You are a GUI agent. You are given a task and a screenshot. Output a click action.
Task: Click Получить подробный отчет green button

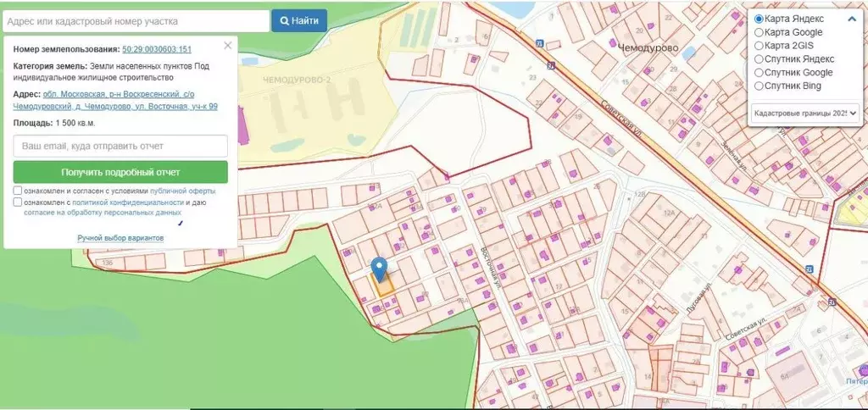[120, 172]
